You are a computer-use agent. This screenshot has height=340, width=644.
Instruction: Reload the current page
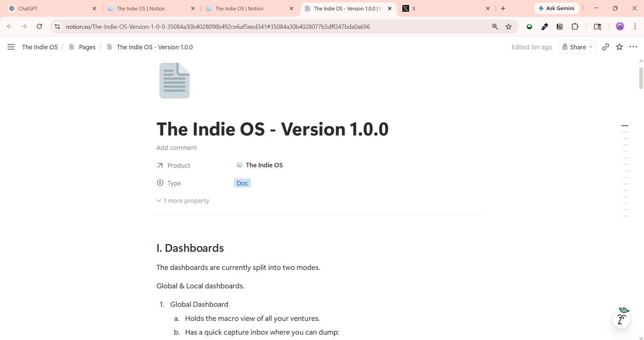pyautogui.click(x=39, y=26)
